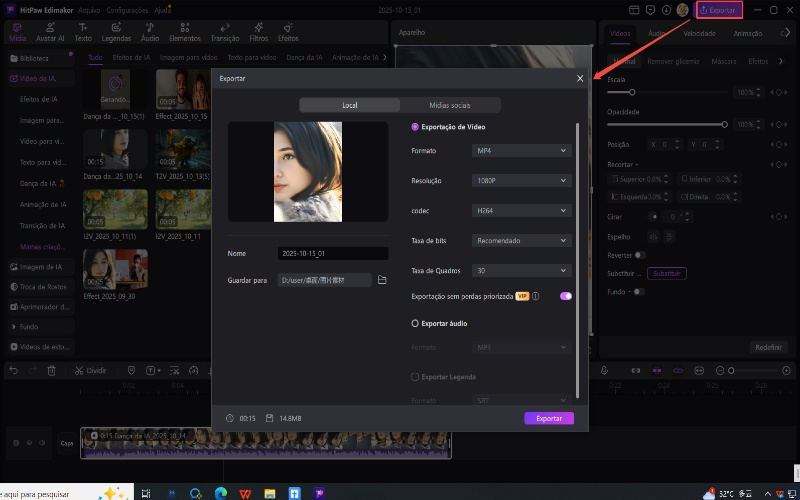The height and width of the screenshot is (500, 800).
Task: Click the Nome input field
Action: pos(333,254)
